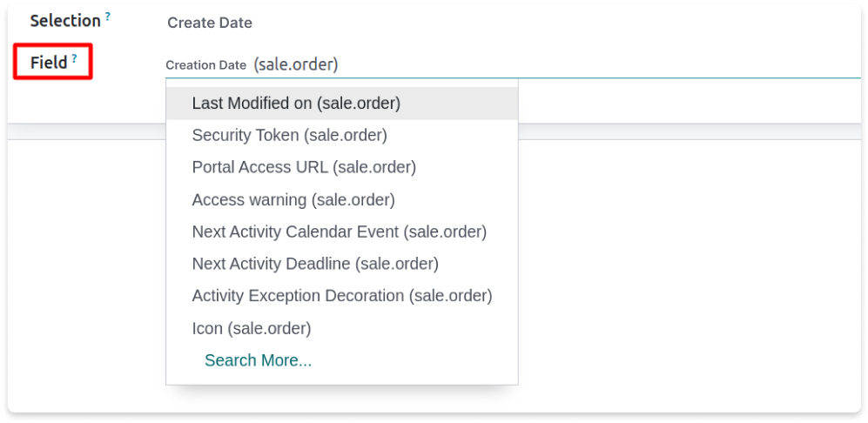
Task: Click the (sale.order) text in Field input
Action: (296, 64)
